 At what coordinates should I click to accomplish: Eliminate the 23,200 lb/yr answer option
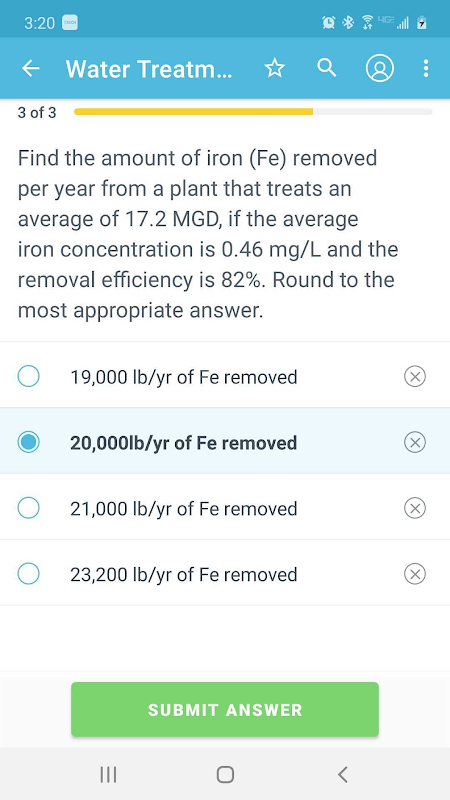click(x=415, y=574)
